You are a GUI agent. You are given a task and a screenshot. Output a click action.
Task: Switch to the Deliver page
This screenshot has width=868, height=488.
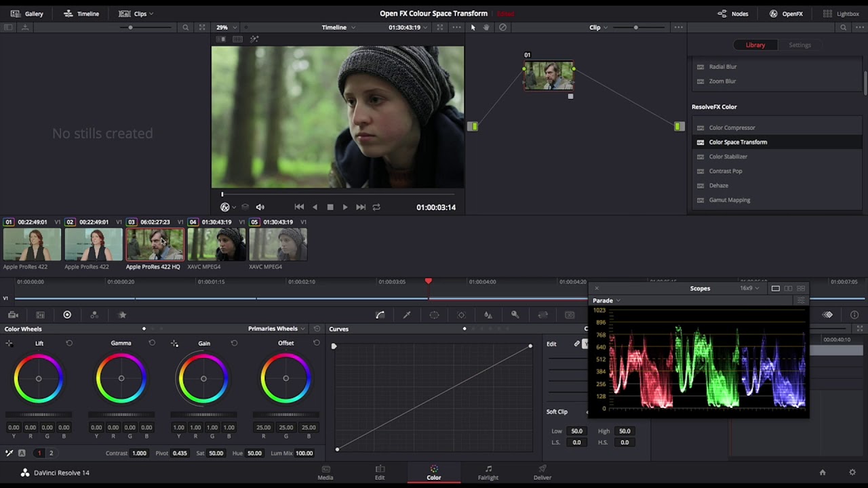[542, 472]
